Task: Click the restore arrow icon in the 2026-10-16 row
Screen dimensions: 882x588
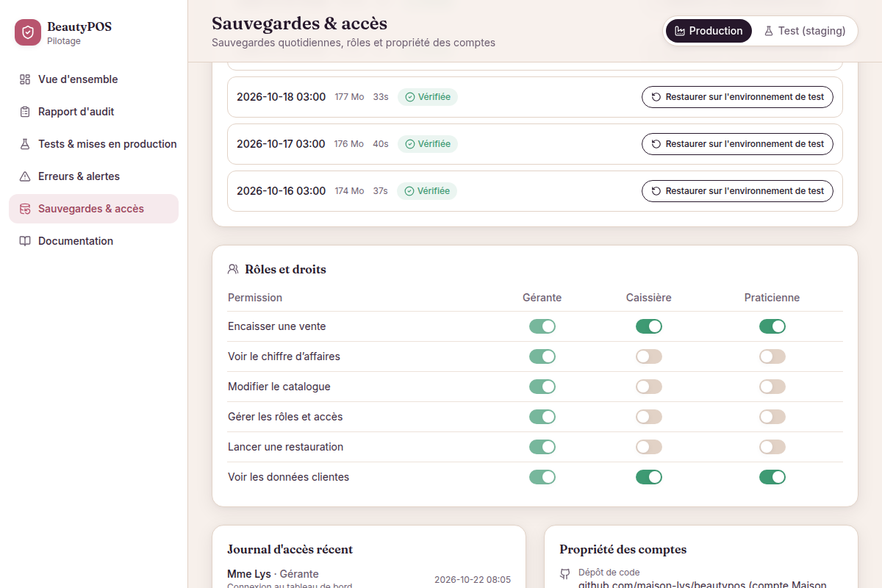Action: coord(656,191)
